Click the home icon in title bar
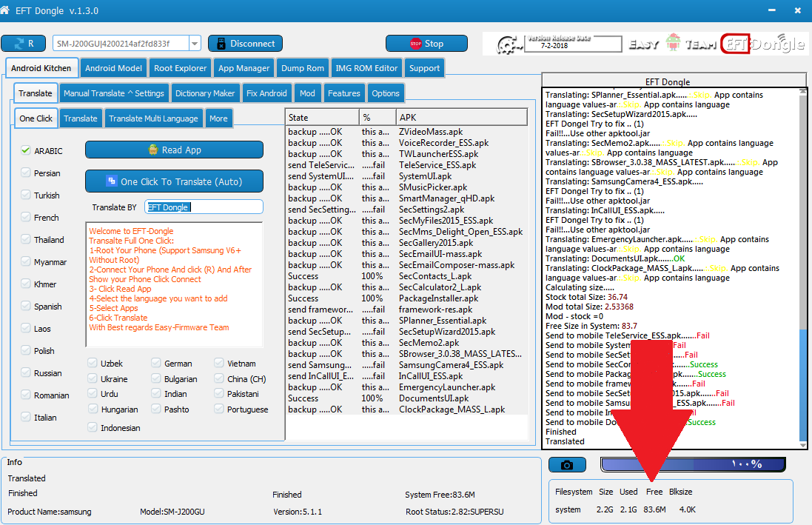812x525 pixels. click(x=4, y=10)
